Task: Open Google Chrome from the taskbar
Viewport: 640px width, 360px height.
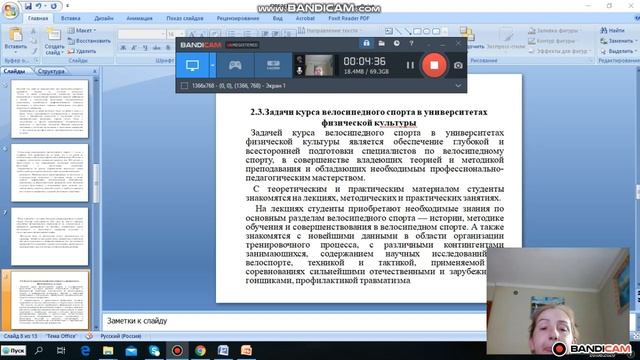Action: click(x=200, y=351)
